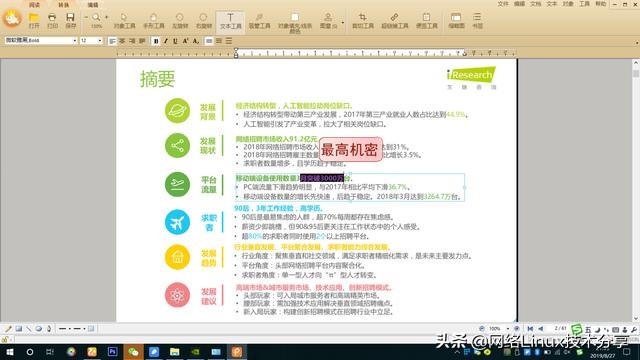Select the Object tool (对象工具)

tap(124, 20)
